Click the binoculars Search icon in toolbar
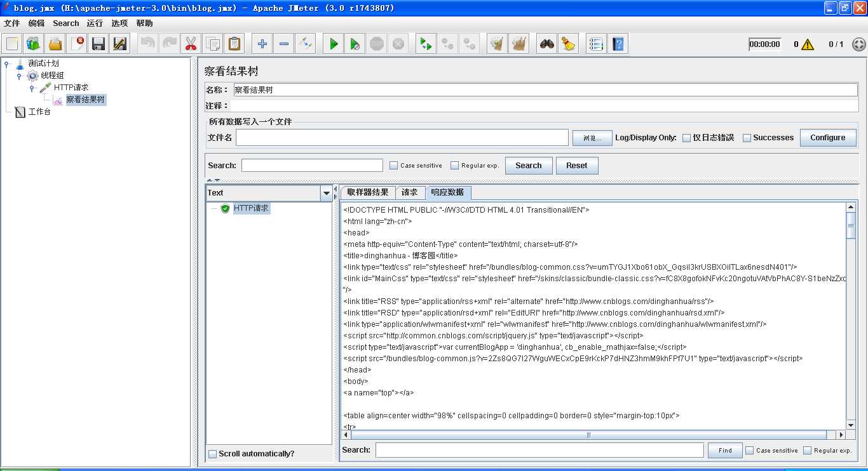The height and width of the screenshot is (471, 868). coord(546,44)
